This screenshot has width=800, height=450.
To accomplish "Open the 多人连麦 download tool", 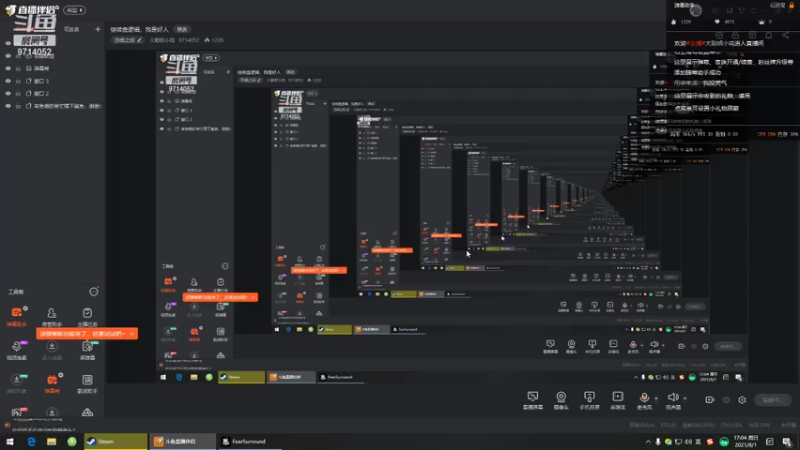I will click(52, 350).
